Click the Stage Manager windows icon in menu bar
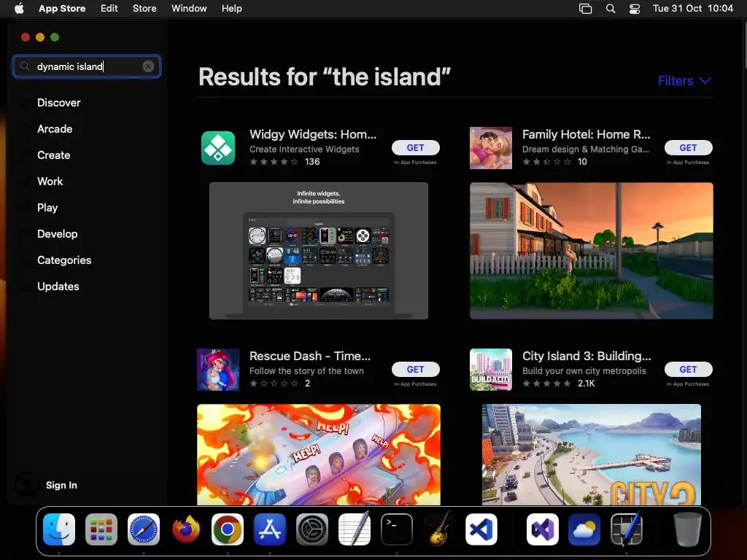The image size is (747, 560). tap(585, 9)
